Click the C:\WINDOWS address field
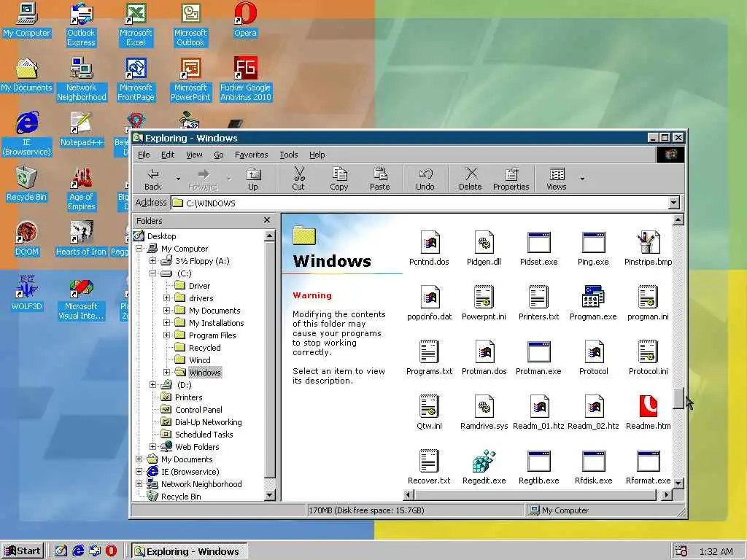Viewport: 747px width, 560px height. point(419,203)
